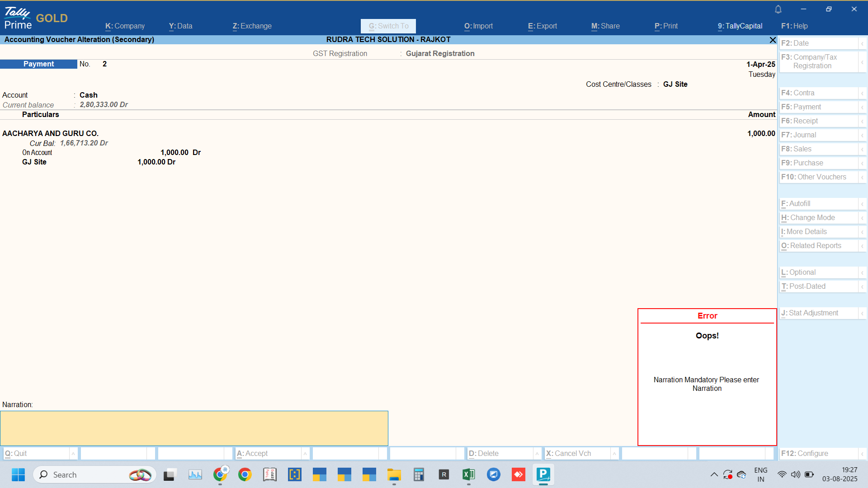The width and height of the screenshot is (868, 488).
Task: Expand the arrow beside D: Delete
Action: (x=537, y=453)
